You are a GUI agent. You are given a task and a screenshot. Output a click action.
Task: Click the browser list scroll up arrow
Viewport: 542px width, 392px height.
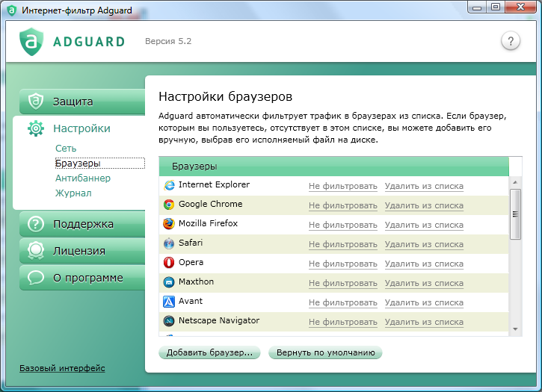pyautogui.click(x=515, y=182)
